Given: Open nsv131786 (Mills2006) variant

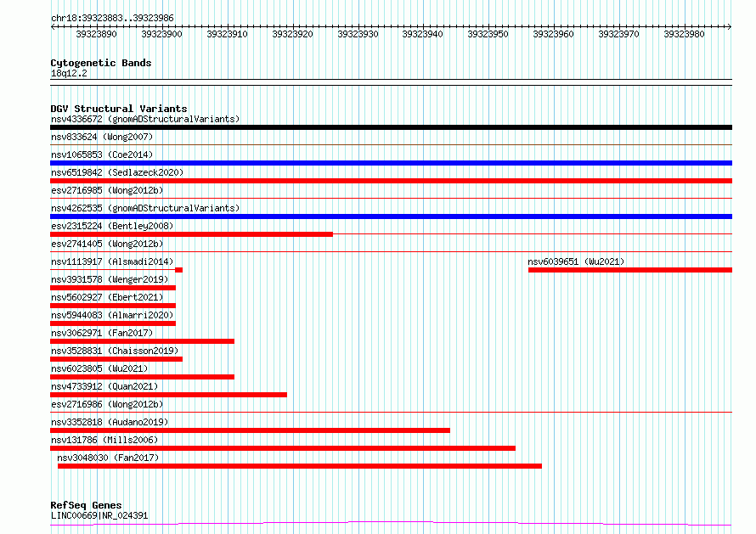Looking at the screenshot, I should (104, 440).
